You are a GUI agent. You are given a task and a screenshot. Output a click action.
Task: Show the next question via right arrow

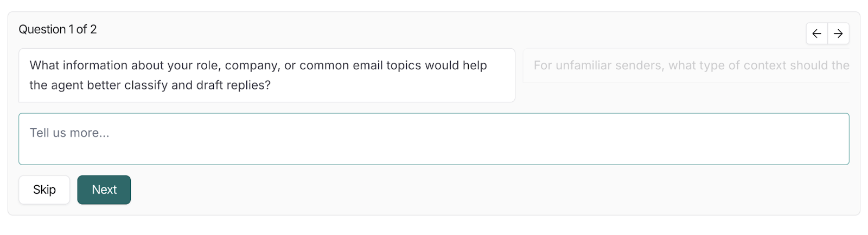point(838,34)
